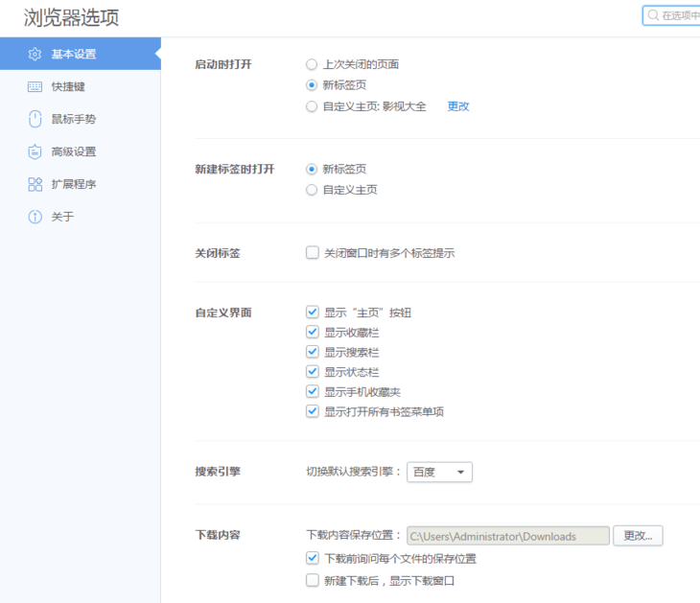
Task: Select 新标签页 under 启动时打开
Action: tap(312, 84)
